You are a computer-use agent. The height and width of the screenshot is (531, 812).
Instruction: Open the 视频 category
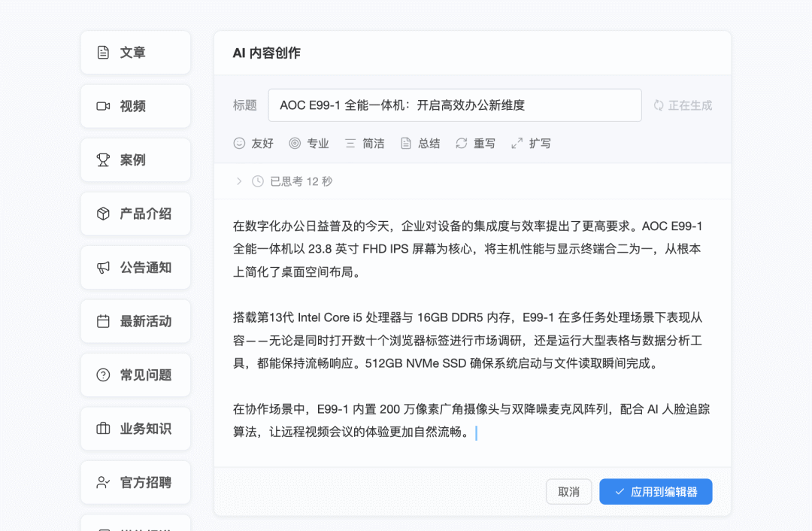click(135, 106)
